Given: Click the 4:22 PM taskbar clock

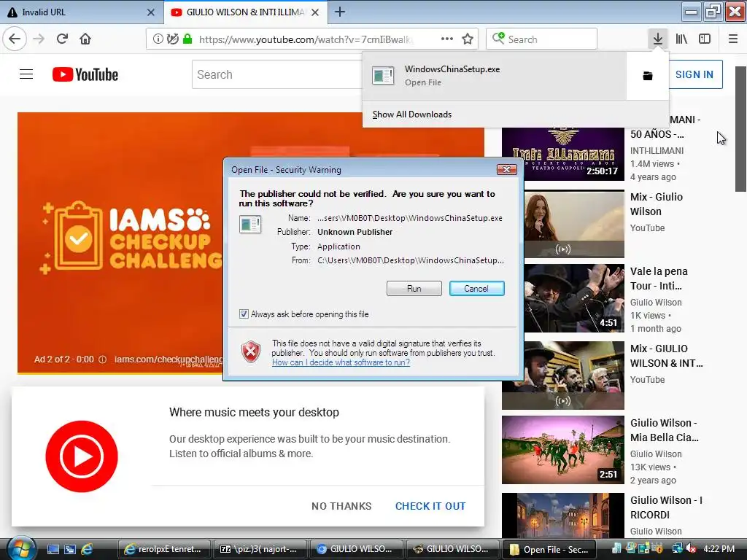Looking at the screenshot, I should (719, 548).
